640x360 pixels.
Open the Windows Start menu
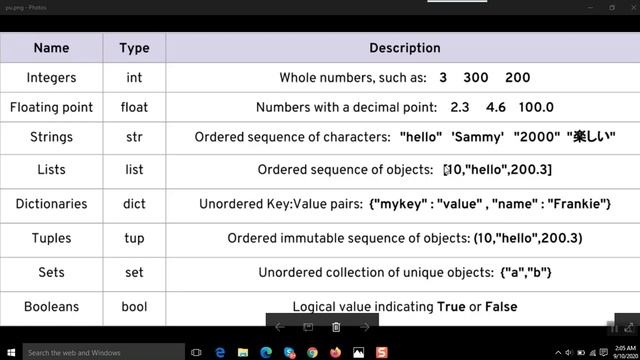11,352
